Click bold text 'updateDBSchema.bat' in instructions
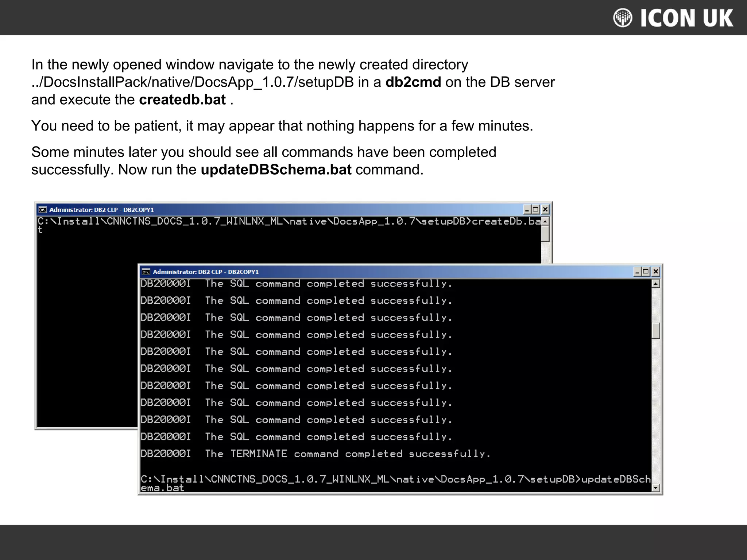This screenshot has width=747, height=560. click(276, 170)
